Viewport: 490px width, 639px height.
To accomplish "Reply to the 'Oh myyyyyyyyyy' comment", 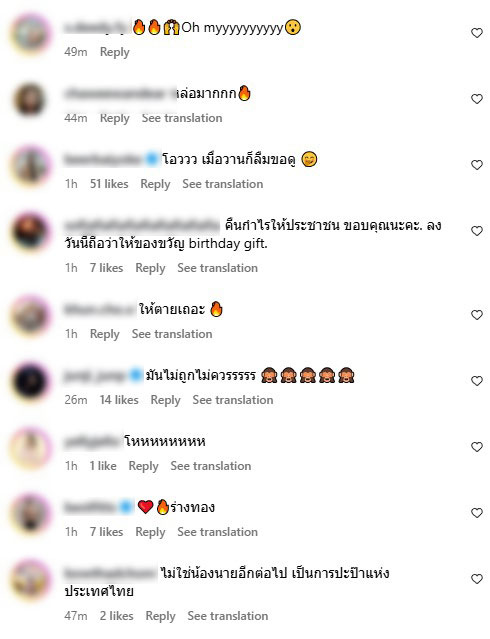I will point(115,52).
